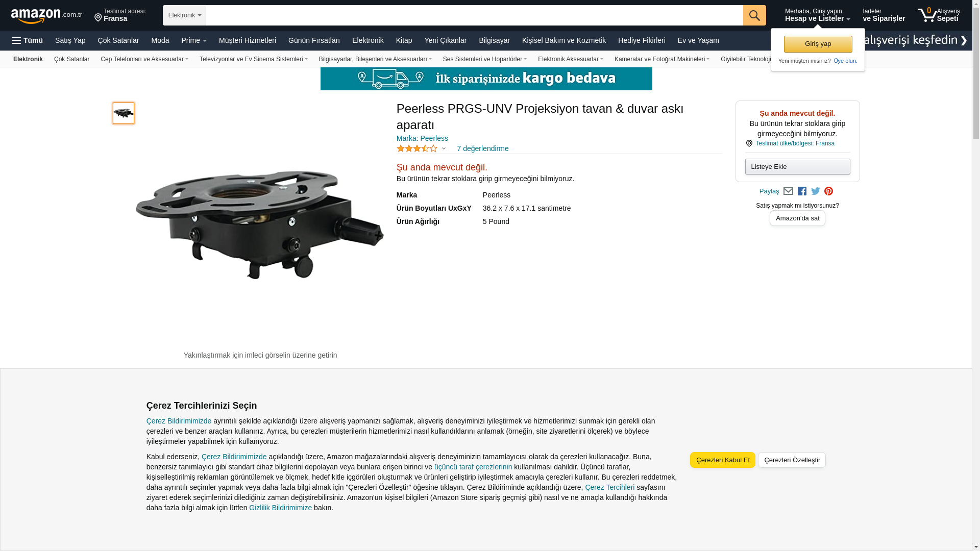Click the Çerezleri Kabul Et button
This screenshot has width=980, height=551.
coord(723,460)
